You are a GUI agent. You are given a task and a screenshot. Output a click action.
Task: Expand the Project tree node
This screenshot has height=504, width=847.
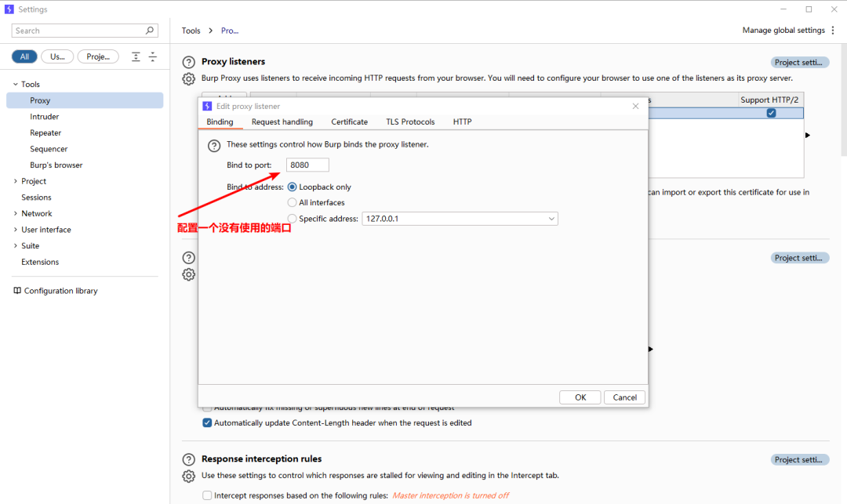15,181
